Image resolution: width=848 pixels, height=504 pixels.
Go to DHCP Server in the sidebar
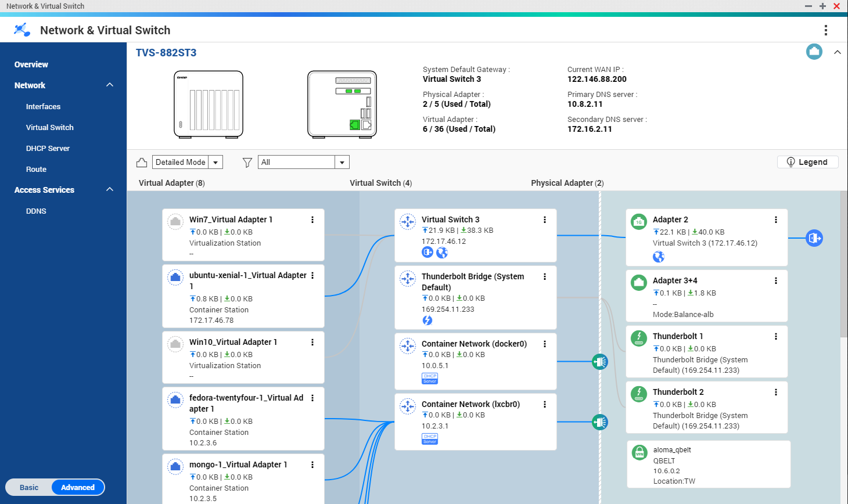click(x=48, y=149)
